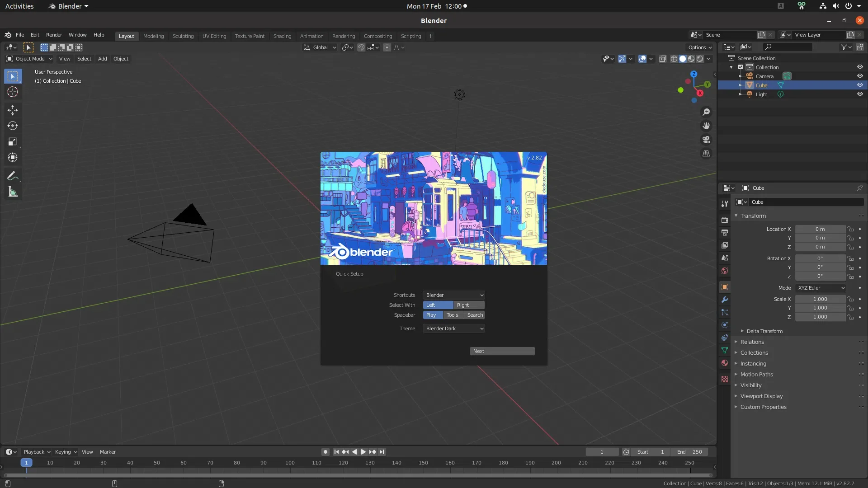Toggle the camera view icon
Image resolution: width=868 pixels, height=488 pixels.
[x=706, y=140]
